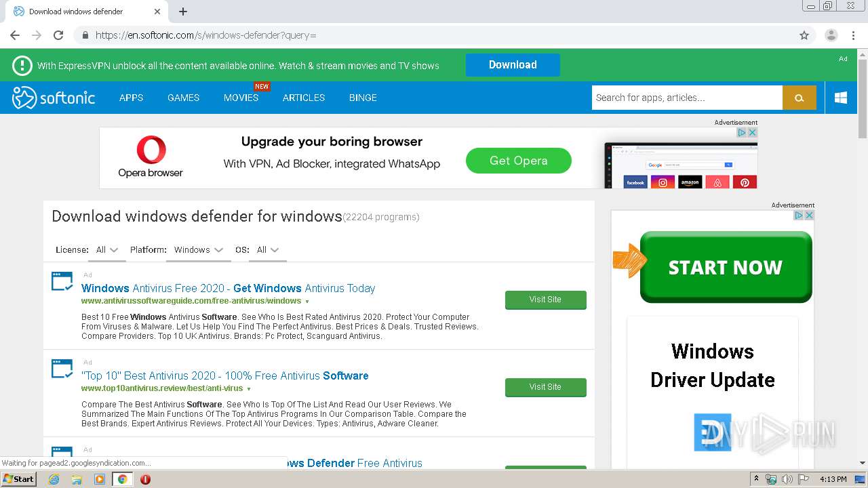The image size is (868, 488).
Task: Click the volume speaker tray icon
Action: coord(787,479)
